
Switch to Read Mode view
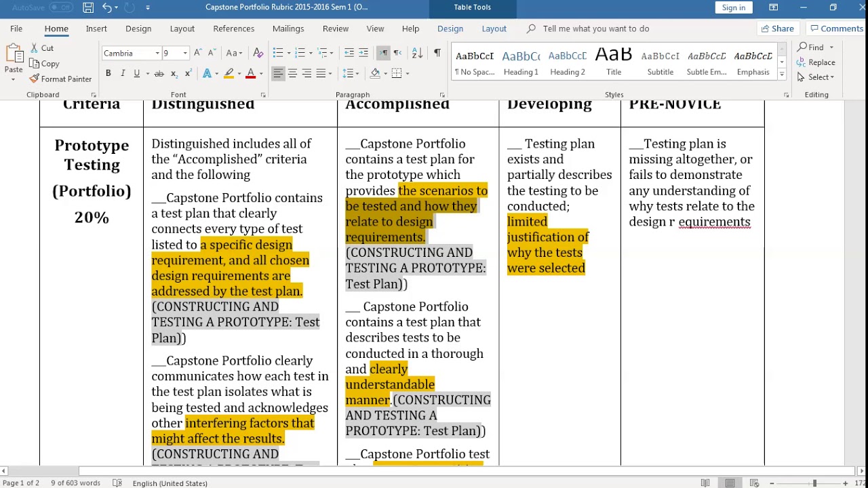705,483
